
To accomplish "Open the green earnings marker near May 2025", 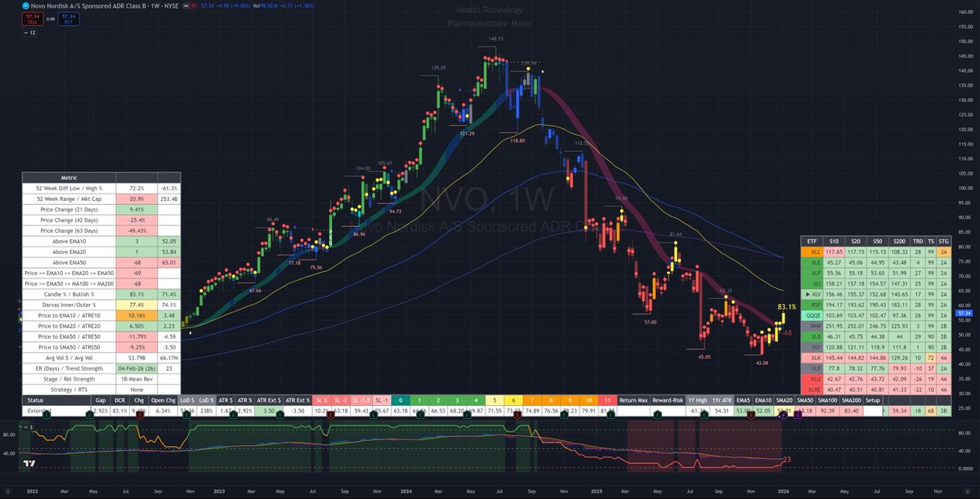I will tap(657, 413).
